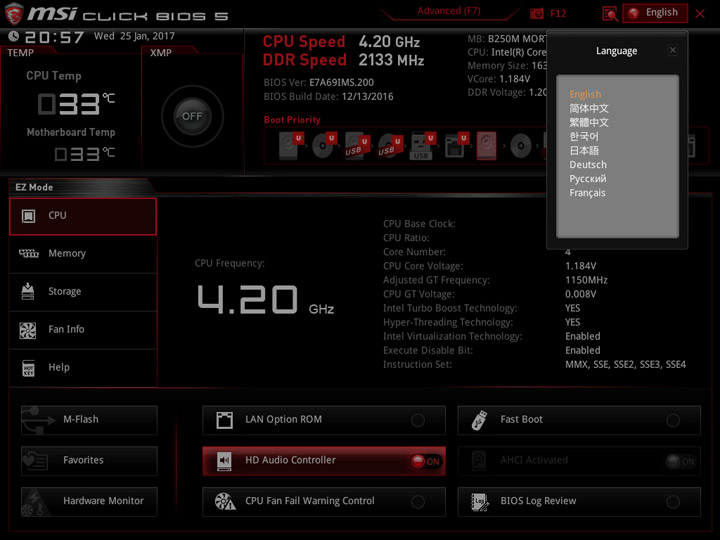Image resolution: width=720 pixels, height=540 pixels.
Task: Open the Favorites menu
Action: coord(89,461)
